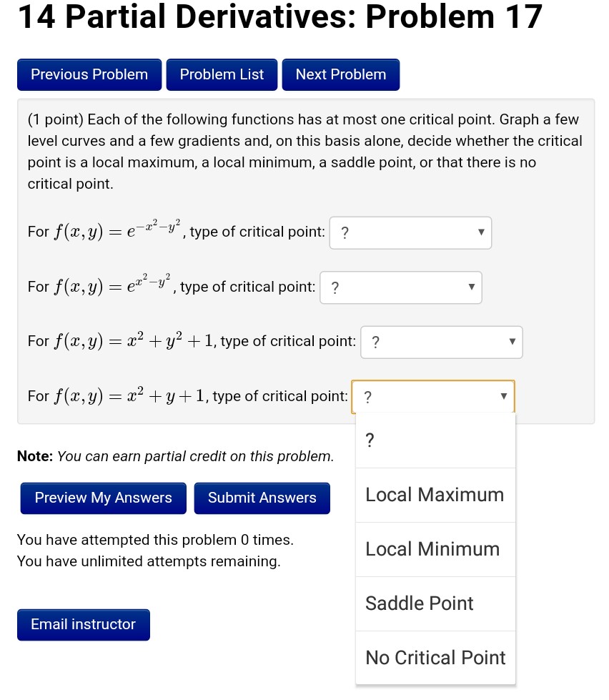Click the arrow on the second answer dropdown

[472, 287]
